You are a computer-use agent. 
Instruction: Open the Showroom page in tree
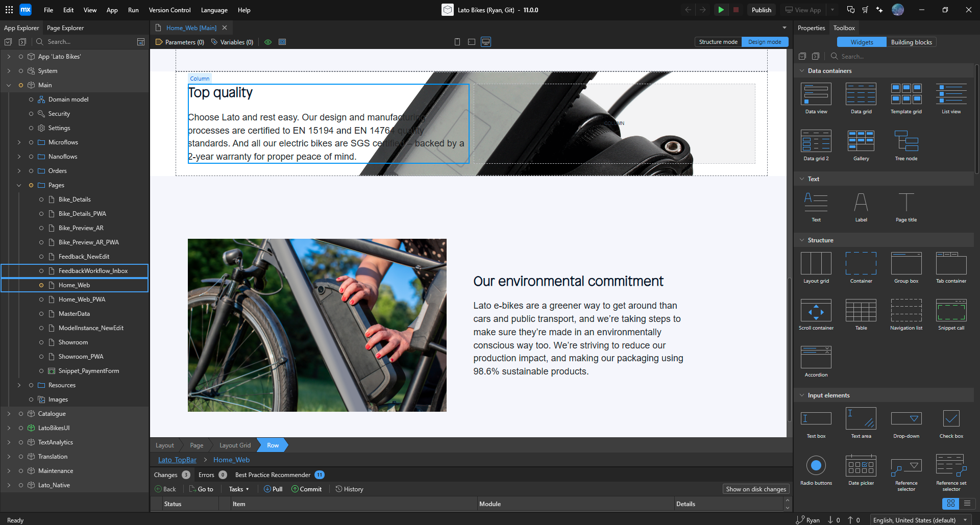click(x=73, y=342)
